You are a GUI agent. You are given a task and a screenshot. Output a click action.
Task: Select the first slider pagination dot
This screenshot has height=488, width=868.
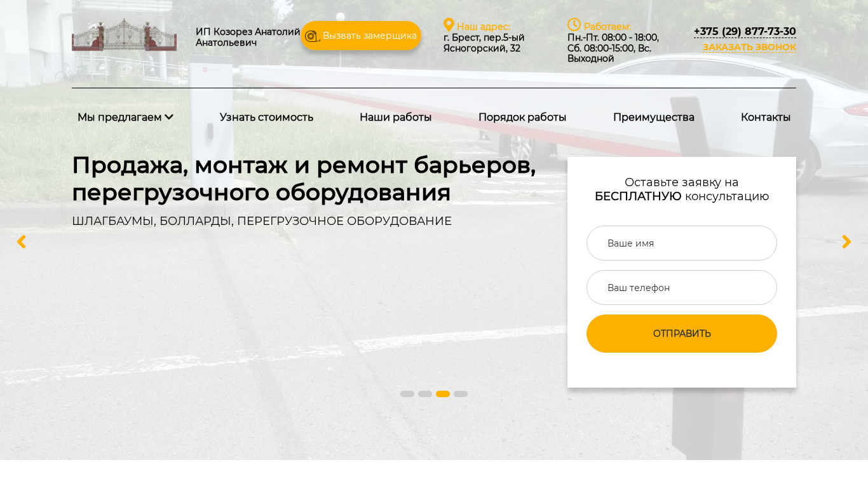pyautogui.click(x=407, y=394)
